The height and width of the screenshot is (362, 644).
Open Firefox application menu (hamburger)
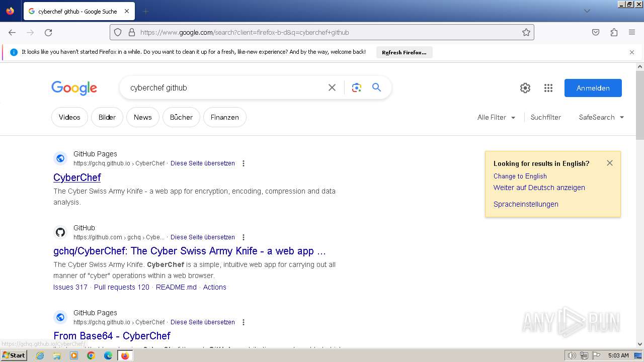(x=632, y=32)
